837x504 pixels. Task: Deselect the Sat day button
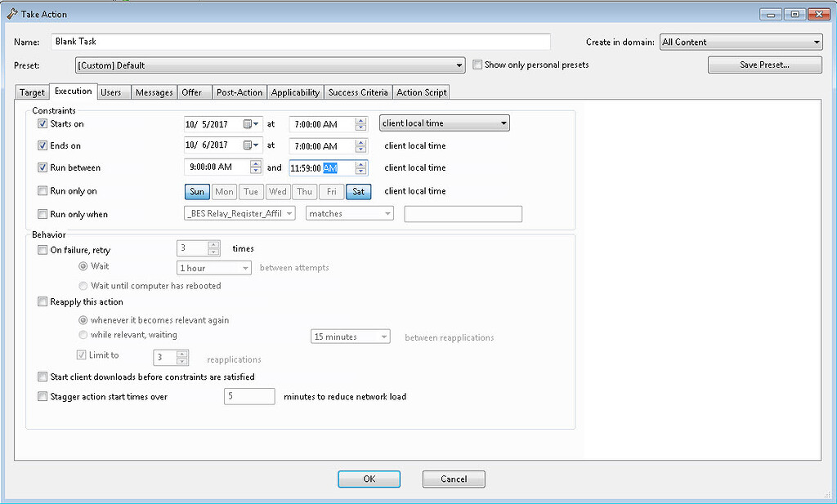coord(358,191)
